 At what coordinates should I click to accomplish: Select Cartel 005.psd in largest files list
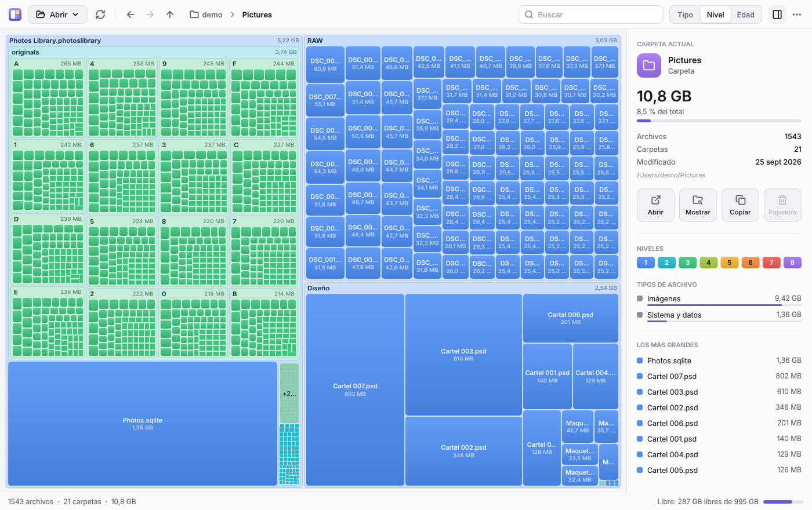click(719, 470)
